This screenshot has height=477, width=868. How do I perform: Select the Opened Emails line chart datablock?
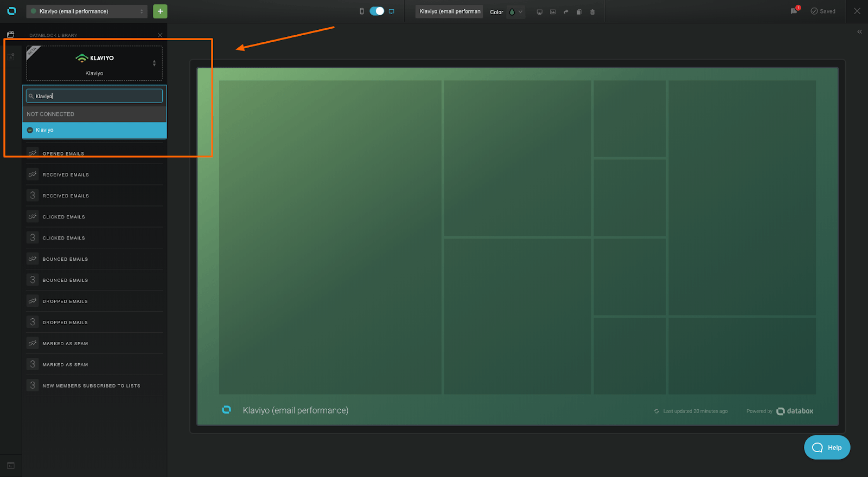click(x=94, y=153)
